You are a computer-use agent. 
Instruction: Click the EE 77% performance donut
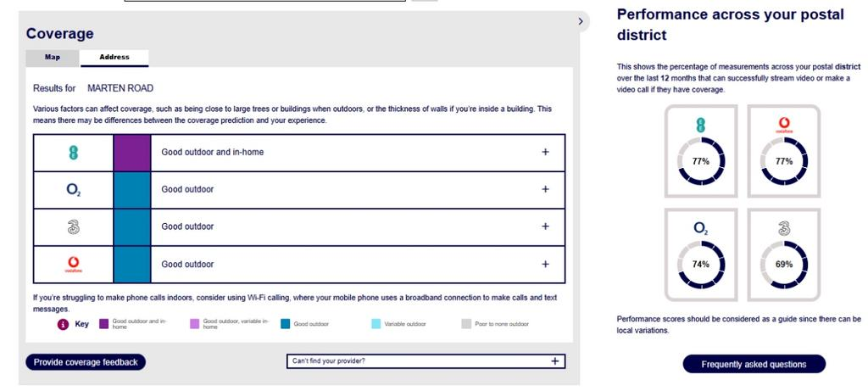(700, 161)
